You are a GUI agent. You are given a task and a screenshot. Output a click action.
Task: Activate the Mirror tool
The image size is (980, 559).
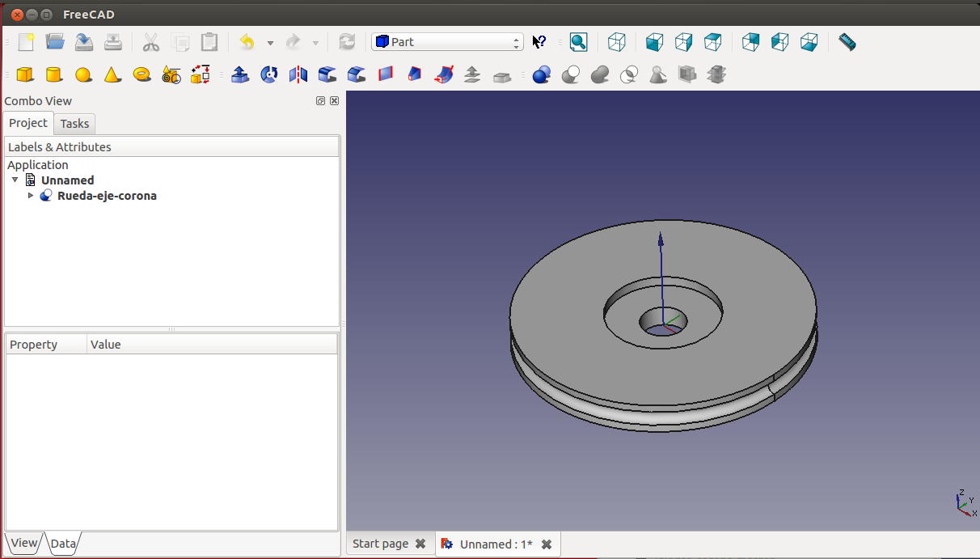click(298, 75)
